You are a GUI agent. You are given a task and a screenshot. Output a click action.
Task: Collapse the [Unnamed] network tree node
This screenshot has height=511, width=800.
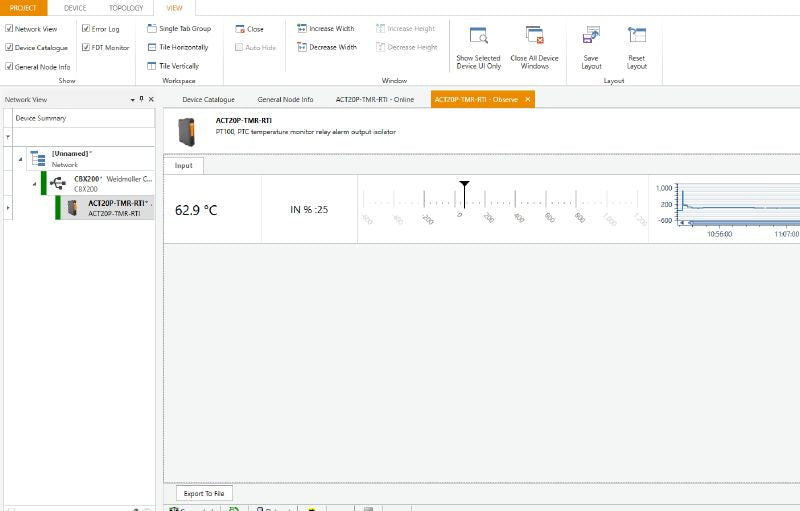tap(20, 158)
